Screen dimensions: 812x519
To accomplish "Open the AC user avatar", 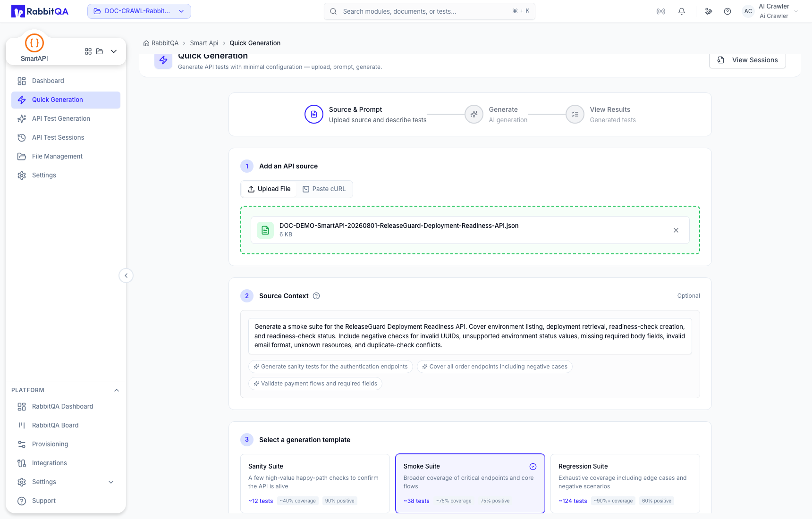I will click(748, 11).
